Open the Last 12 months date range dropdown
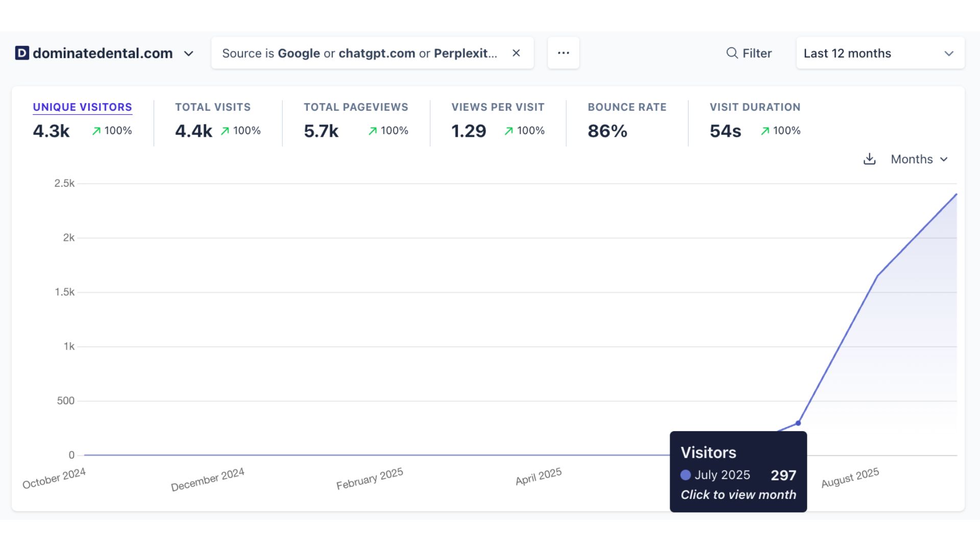The image size is (980, 551). pos(879,53)
